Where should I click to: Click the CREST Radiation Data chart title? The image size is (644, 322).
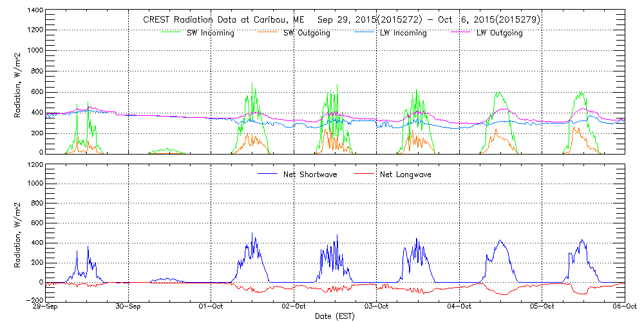pyautogui.click(x=341, y=20)
